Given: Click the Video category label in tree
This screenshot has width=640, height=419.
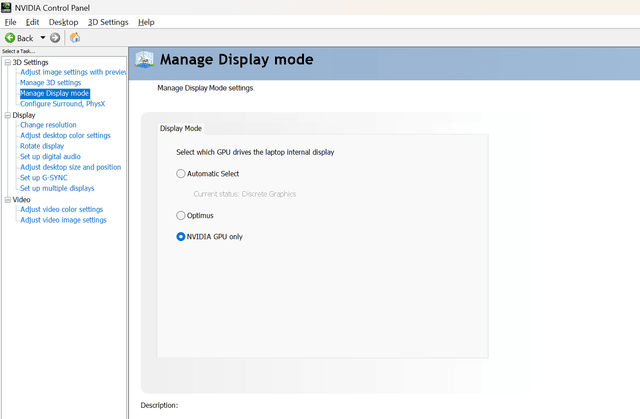Looking at the screenshot, I should tap(21, 200).
